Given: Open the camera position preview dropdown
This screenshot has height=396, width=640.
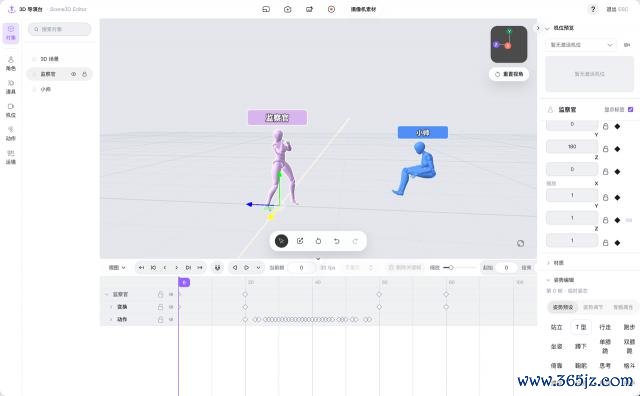Looking at the screenshot, I should (580, 45).
